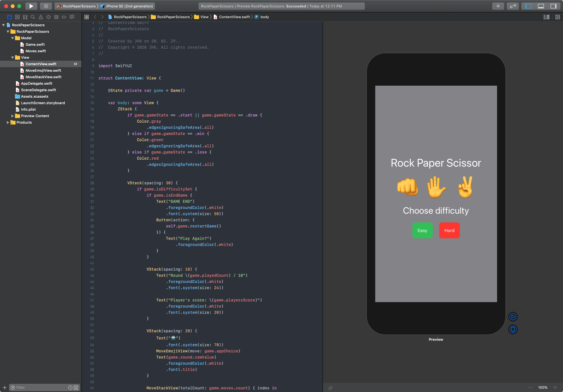Select iPhone SE (2nd generation) destination
Screen dimensions: 563x392
(x=129, y=6)
